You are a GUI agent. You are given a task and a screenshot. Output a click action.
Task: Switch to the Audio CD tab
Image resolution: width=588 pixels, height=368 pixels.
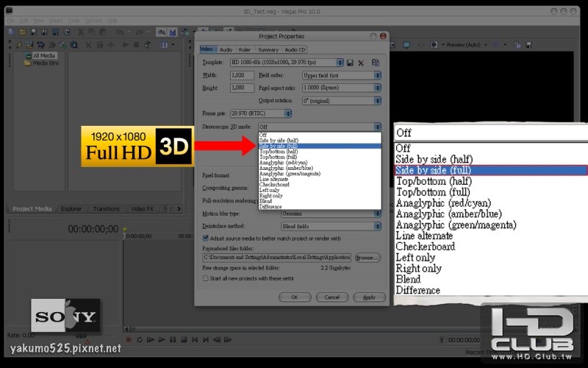coord(295,49)
